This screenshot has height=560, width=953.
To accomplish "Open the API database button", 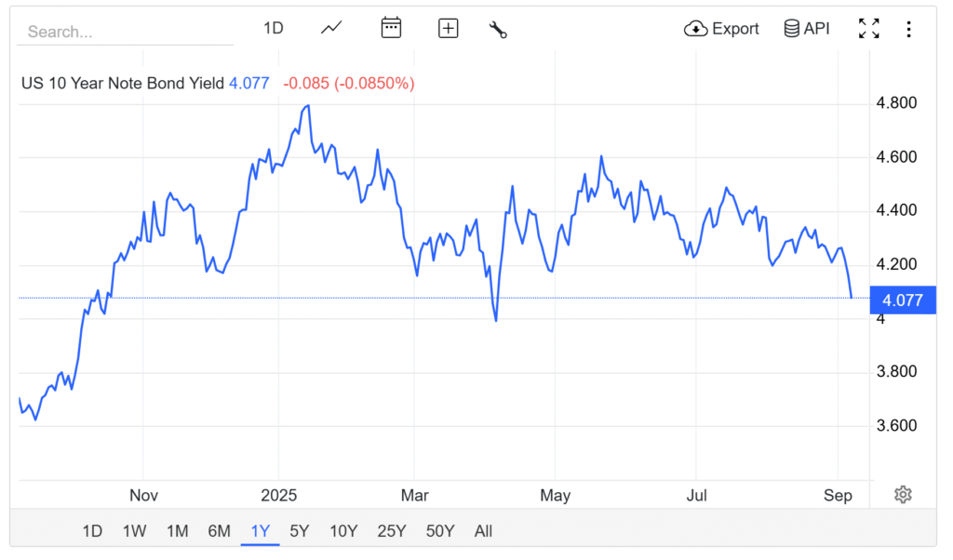I will point(806,29).
